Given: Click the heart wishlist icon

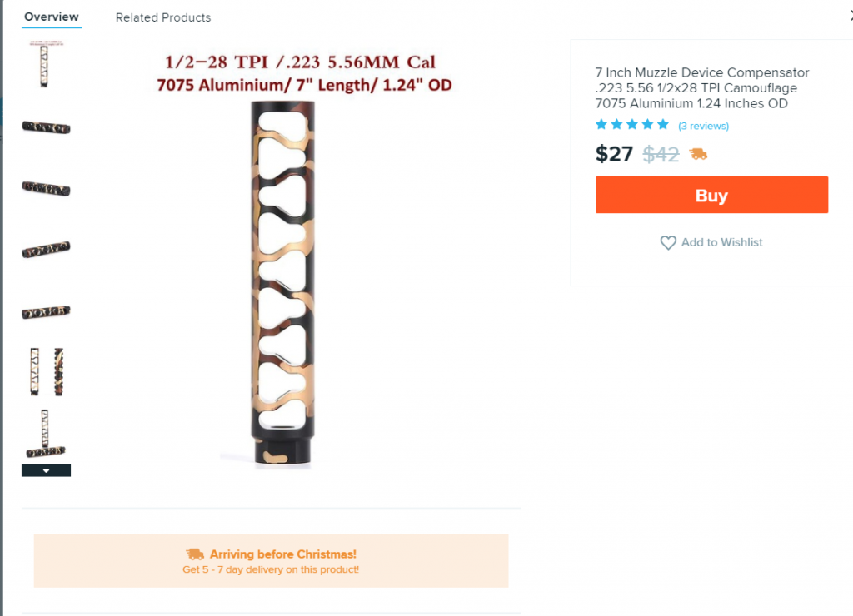Looking at the screenshot, I should [668, 242].
